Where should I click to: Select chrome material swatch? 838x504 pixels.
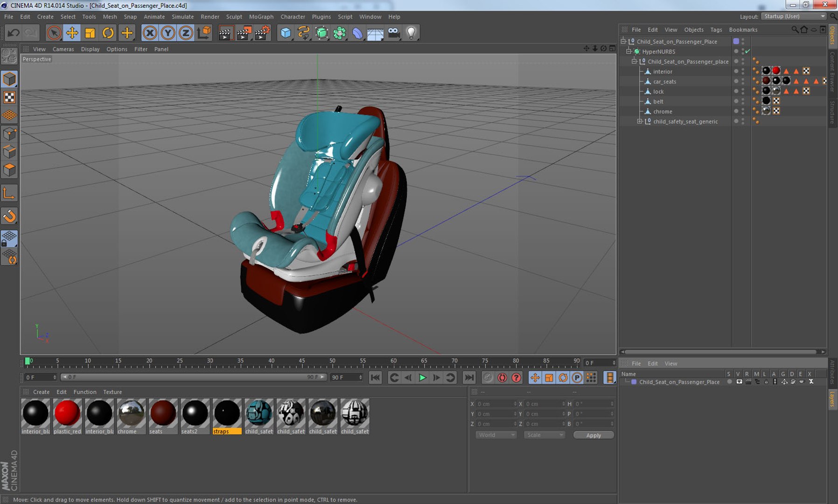click(131, 416)
